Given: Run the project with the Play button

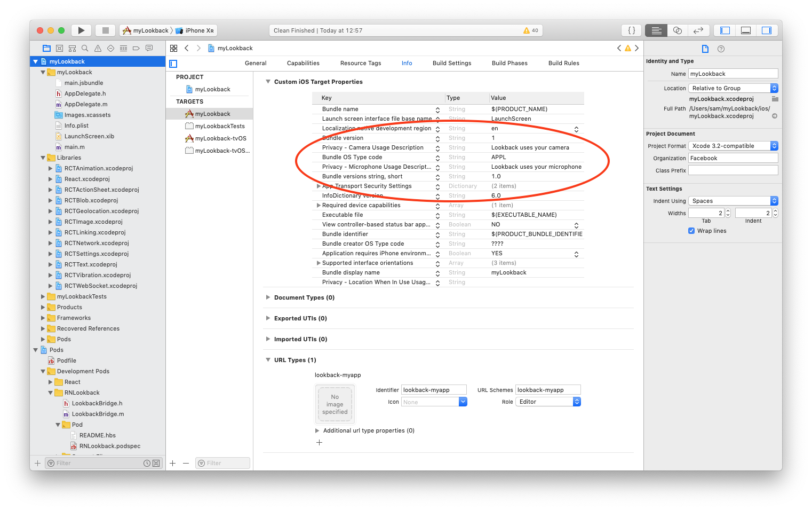Looking at the screenshot, I should pyautogui.click(x=81, y=30).
